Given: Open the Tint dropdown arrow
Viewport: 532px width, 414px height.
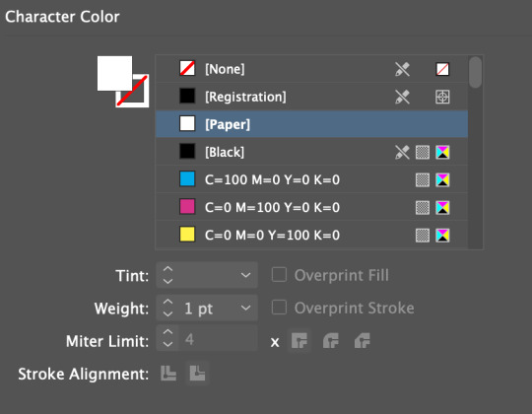Looking at the screenshot, I should point(245,275).
